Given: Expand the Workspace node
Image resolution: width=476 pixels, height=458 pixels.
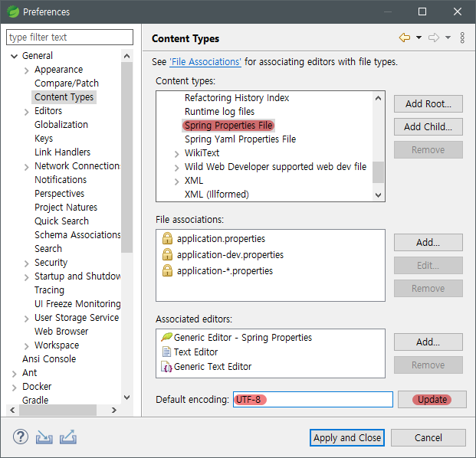Looking at the screenshot, I should coord(26,346).
